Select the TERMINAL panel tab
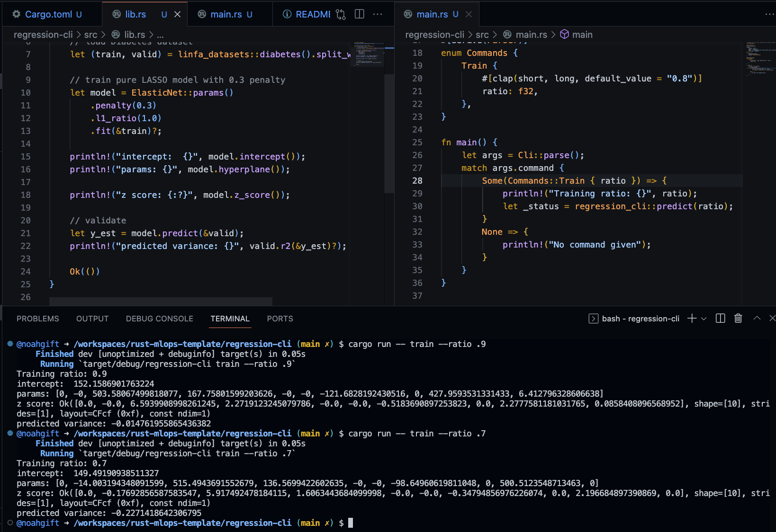The width and height of the screenshot is (776, 532). click(x=230, y=319)
